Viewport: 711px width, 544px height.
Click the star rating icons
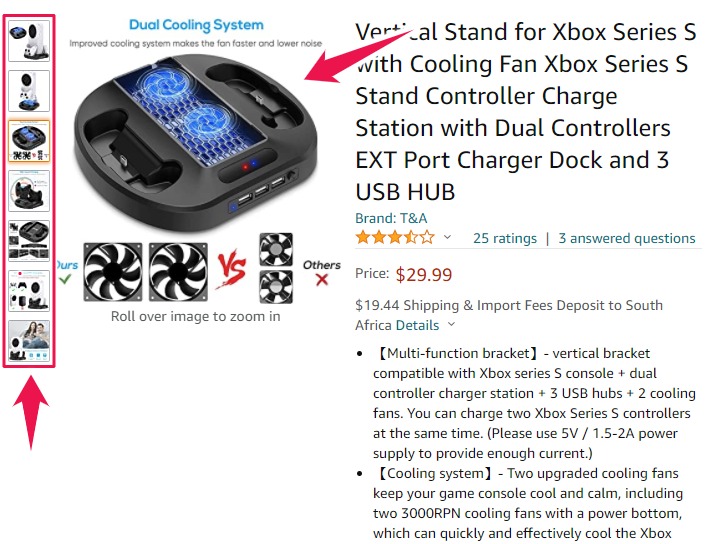pyautogui.click(x=395, y=237)
